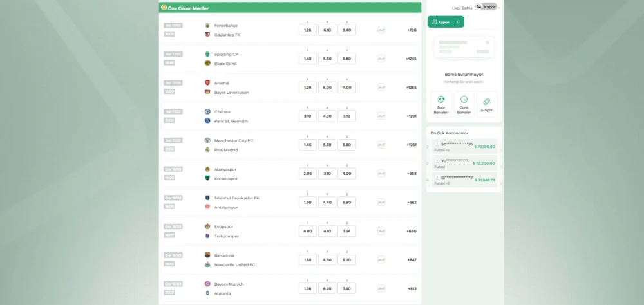Click statistics icon for Chelsea vs Paris St. Germain
Viewport: 644px width, 305px height.
click(381, 116)
